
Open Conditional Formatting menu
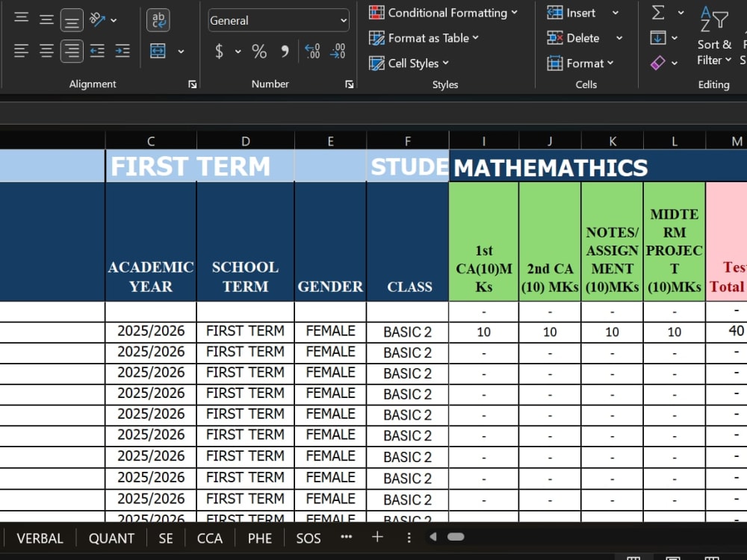[x=443, y=13]
